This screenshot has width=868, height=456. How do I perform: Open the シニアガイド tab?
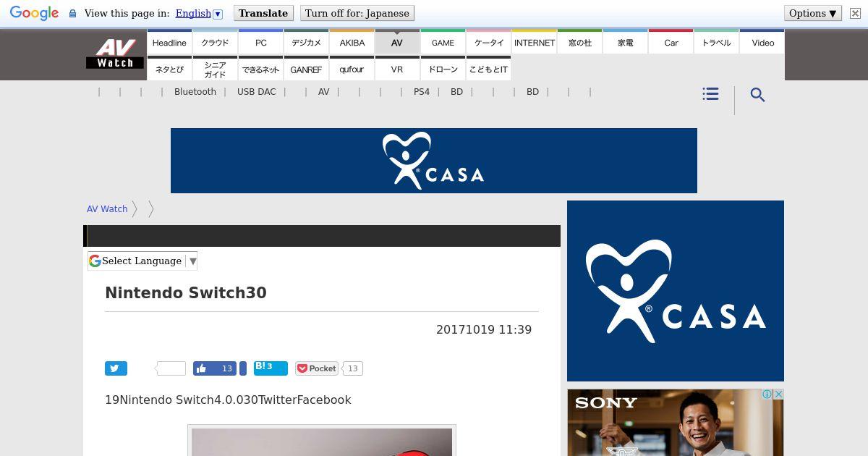(x=215, y=69)
